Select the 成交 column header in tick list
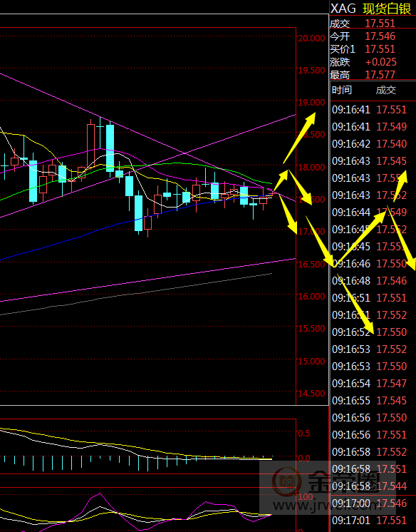Screen dimensions: 416x532 tap(386, 90)
